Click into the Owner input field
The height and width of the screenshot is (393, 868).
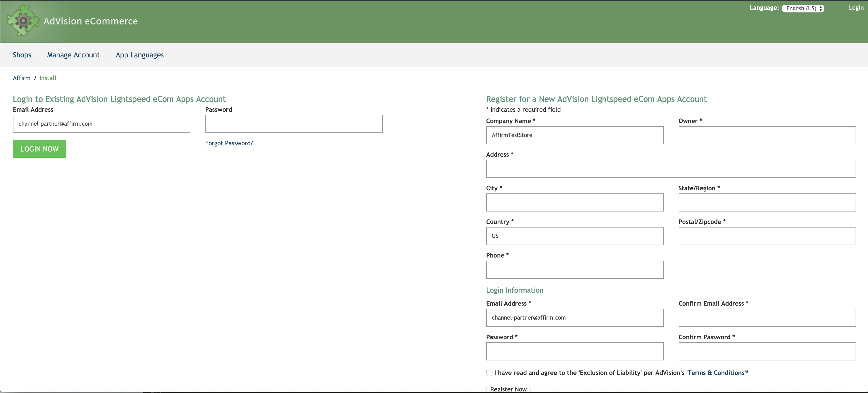click(x=767, y=135)
